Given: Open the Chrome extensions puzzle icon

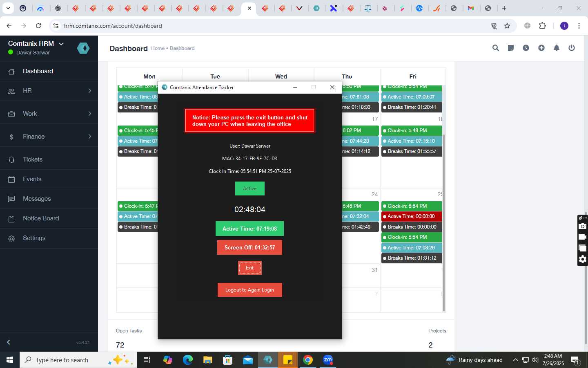Looking at the screenshot, I should pyautogui.click(x=542, y=26).
